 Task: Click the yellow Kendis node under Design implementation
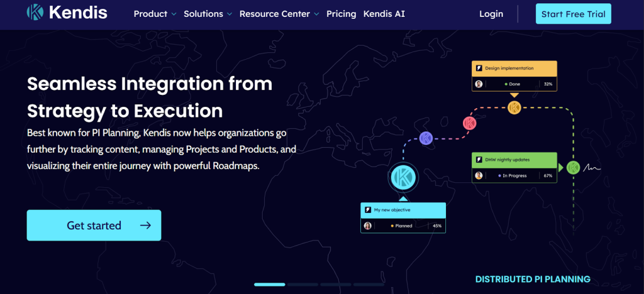514,107
